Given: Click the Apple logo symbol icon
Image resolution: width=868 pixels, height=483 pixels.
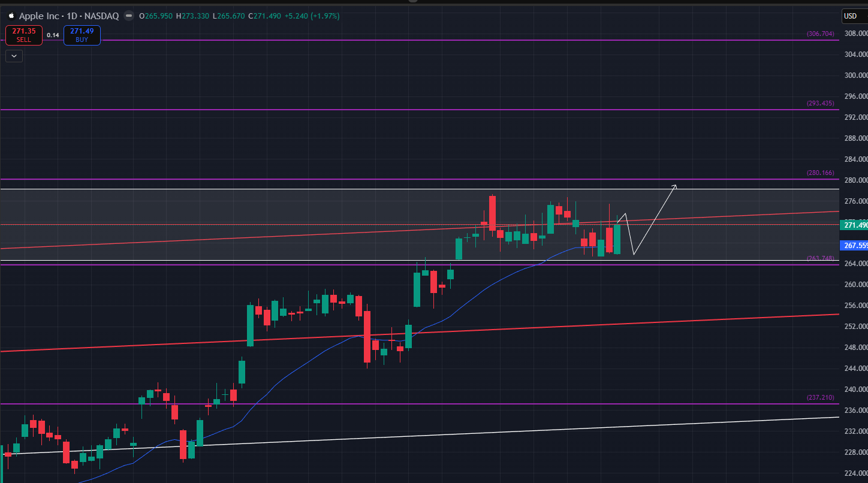Looking at the screenshot, I should point(11,16).
